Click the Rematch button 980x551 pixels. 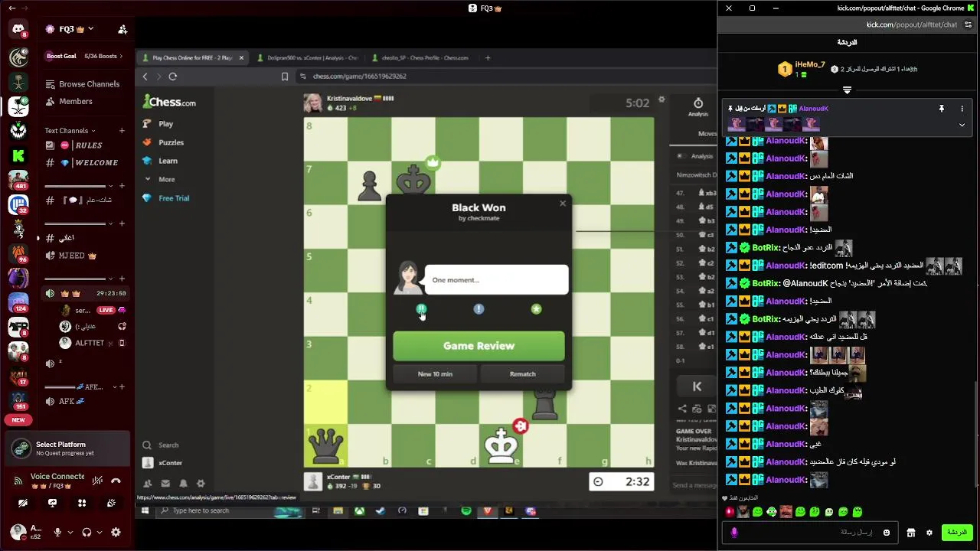[523, 374]
